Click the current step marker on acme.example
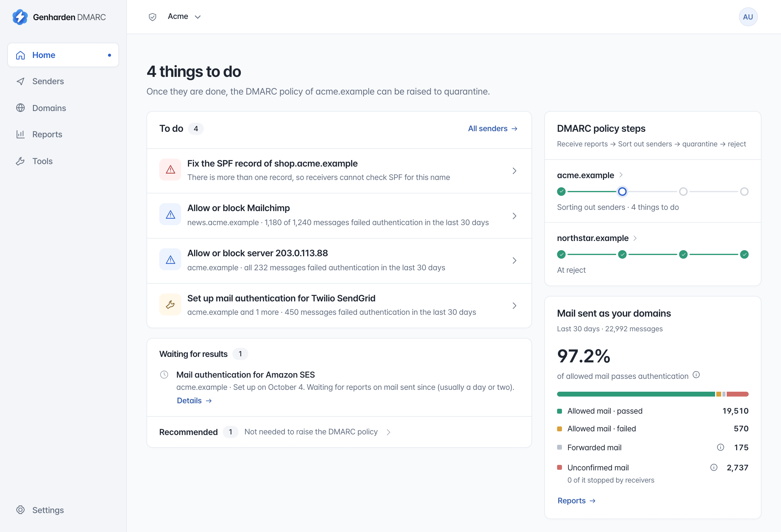The height and width of the screenshot is (532, 781). pyautogui.click(x=622, y=192)
